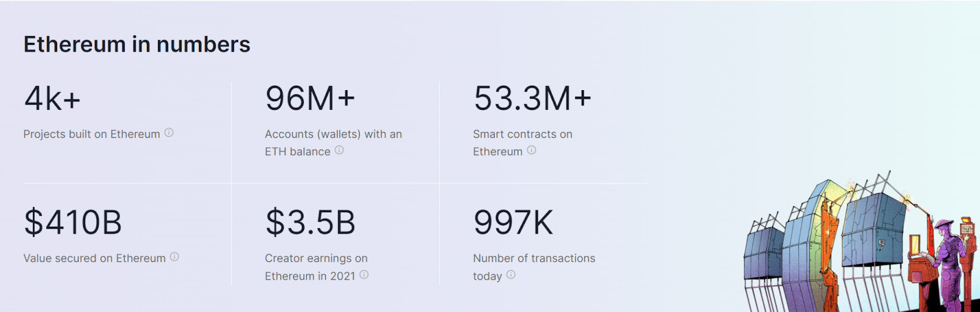Image resolution: width=980 pixels, height=312 pixels.
Task: Select the $3.5B creator earnings number
Action: tap(310, 223)
